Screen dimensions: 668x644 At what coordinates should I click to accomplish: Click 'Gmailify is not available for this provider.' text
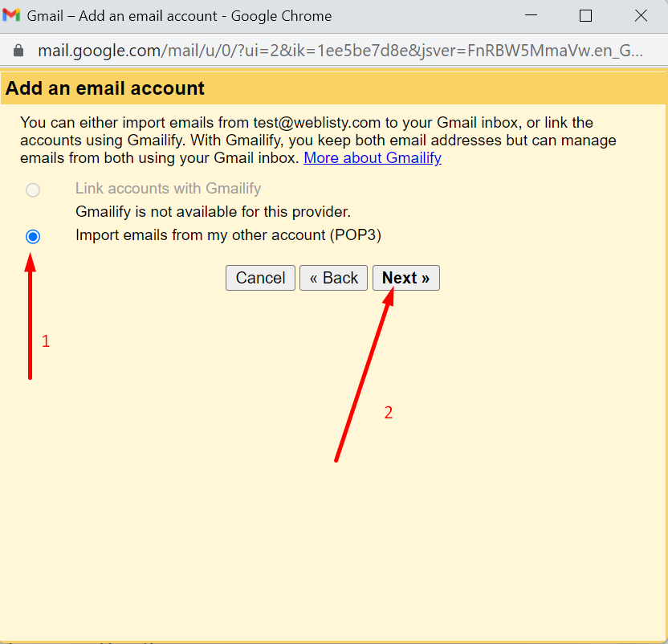tap(213, 212)
